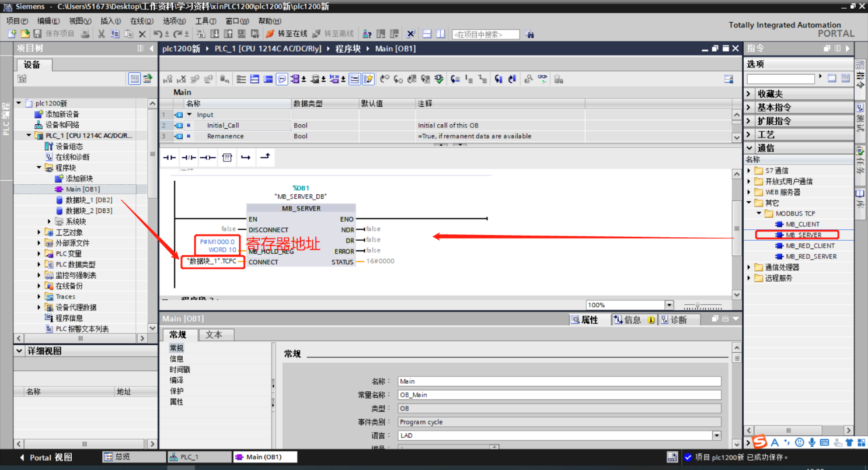Select 保护 in properties navigation
868x470 pixels.
(176, 391)
